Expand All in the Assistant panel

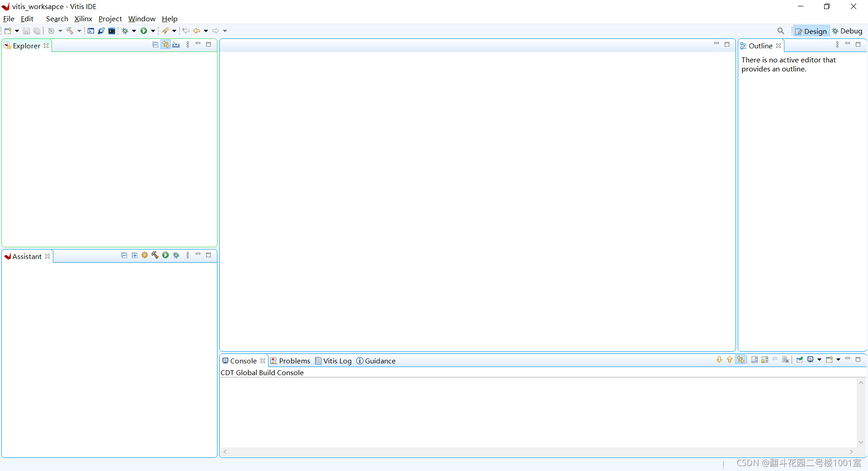coord(134,255)
